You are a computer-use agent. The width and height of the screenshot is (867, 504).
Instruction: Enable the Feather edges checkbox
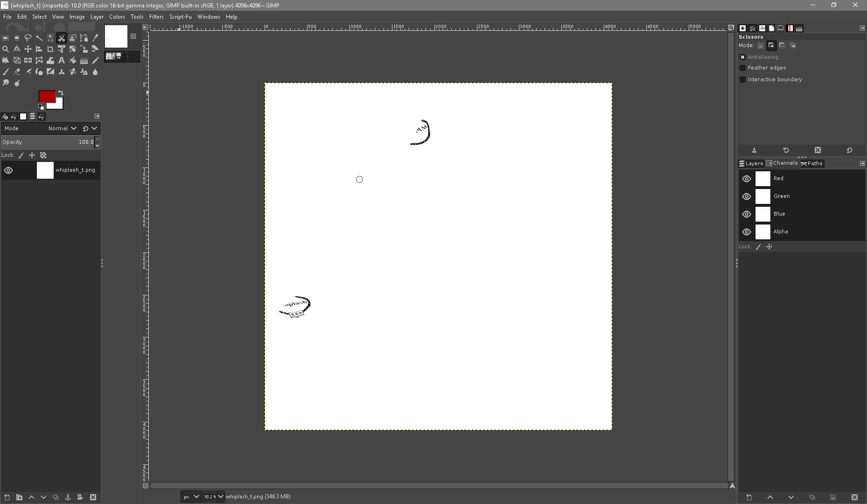point(742,68)
